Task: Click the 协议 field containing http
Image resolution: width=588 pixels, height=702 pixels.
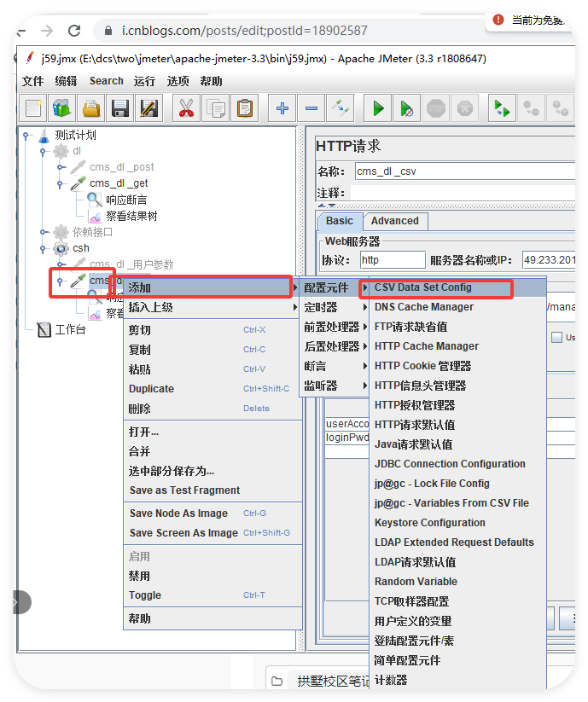Action: point(393,260)
